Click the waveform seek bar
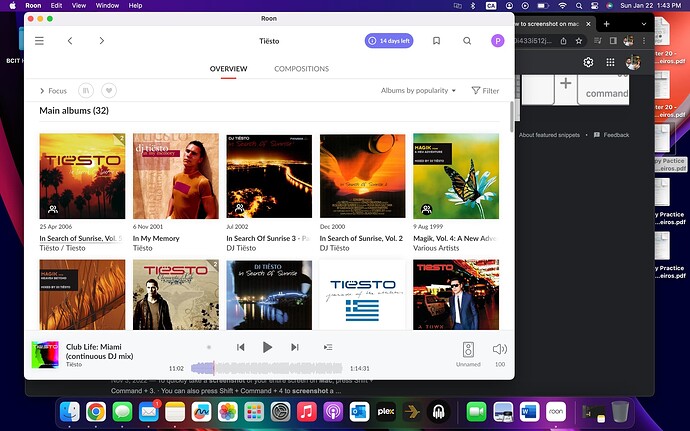690x431 pixels. tap(267, 368)
